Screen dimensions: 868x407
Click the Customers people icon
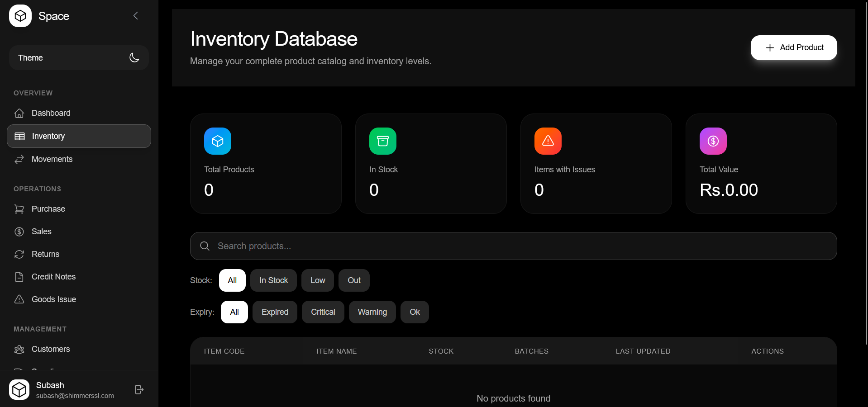[x=19, y=349]
